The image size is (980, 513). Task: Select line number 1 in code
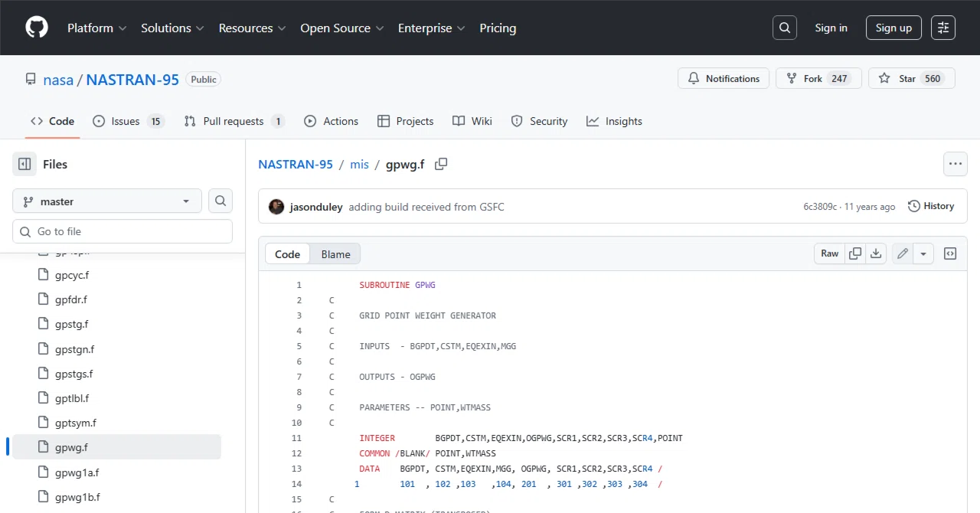click(299, 285)
